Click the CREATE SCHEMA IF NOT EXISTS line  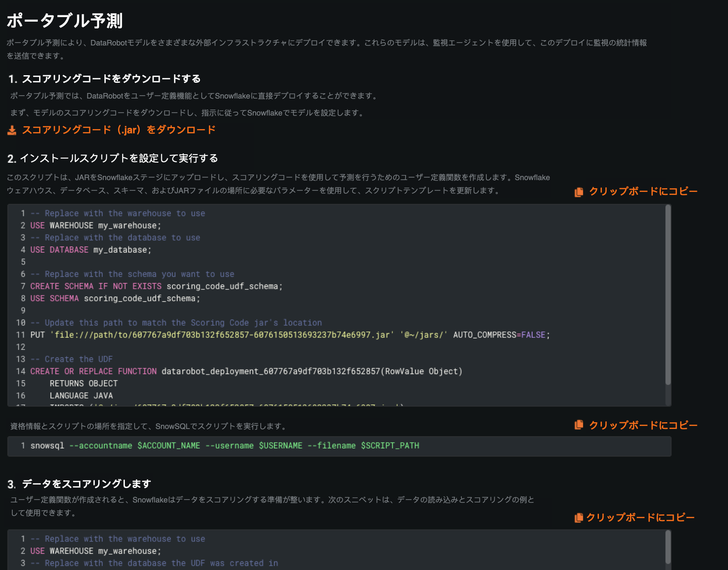point(156,287)
